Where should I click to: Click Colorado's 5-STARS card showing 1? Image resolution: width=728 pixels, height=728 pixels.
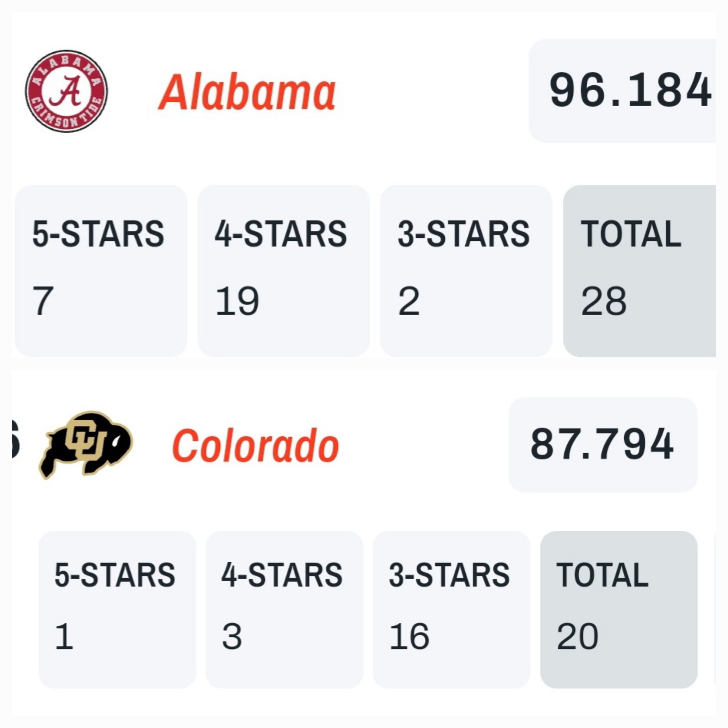(117, 610)
